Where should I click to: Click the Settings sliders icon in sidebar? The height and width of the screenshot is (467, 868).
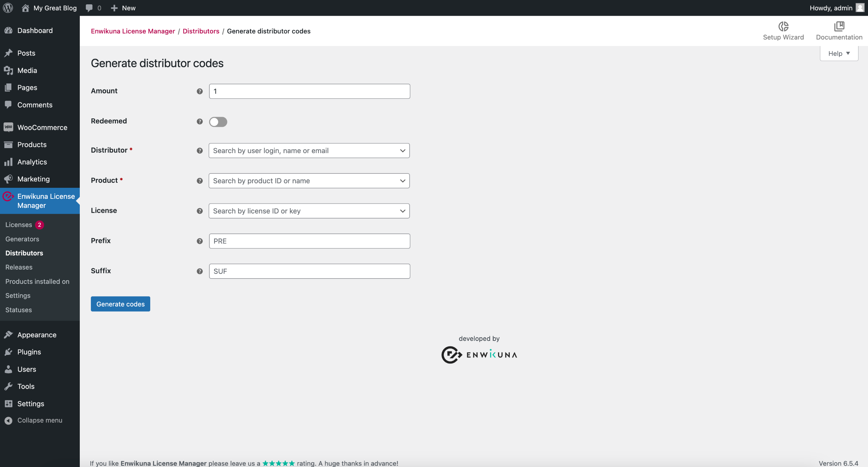tap(8, 403)
